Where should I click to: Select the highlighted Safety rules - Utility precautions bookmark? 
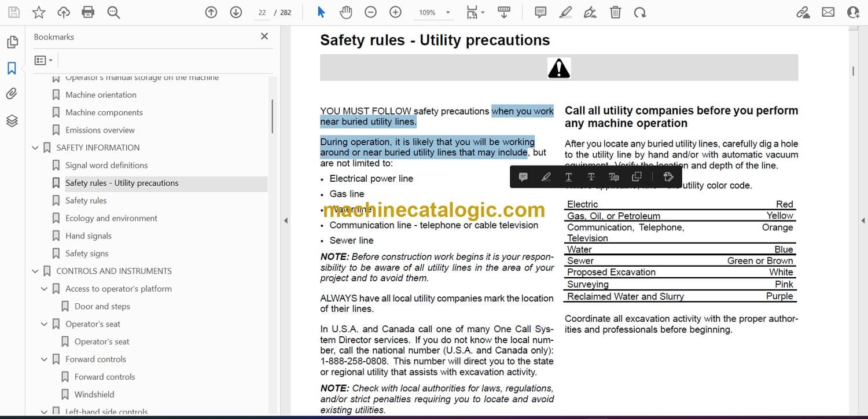point(122,183)
